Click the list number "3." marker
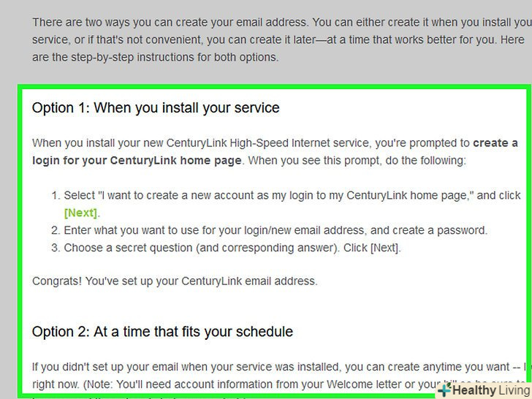Screen dimensions: 532x399 coord(55,248)
